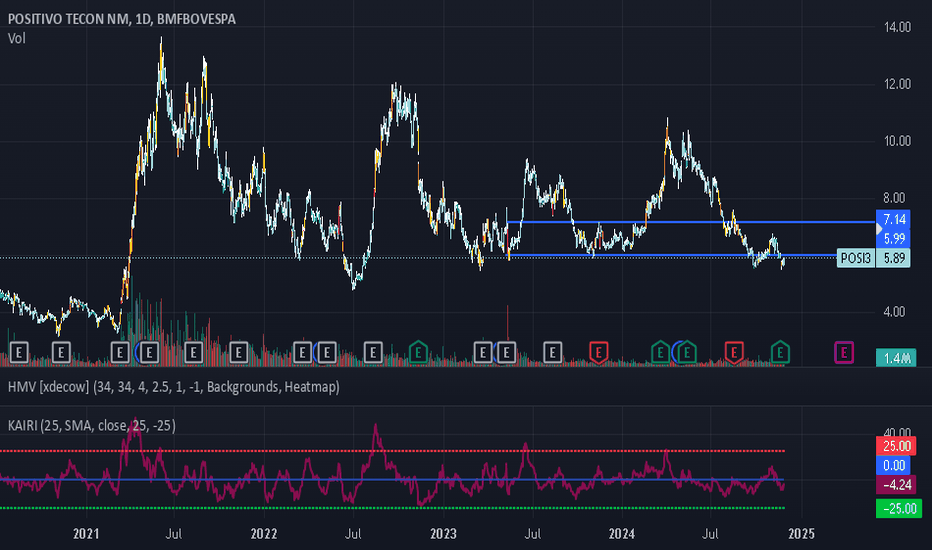Select the lower blue horizontal line near 5.99
Image resolution: width=932 pixels, height=550 pixels.
(672, 255)
